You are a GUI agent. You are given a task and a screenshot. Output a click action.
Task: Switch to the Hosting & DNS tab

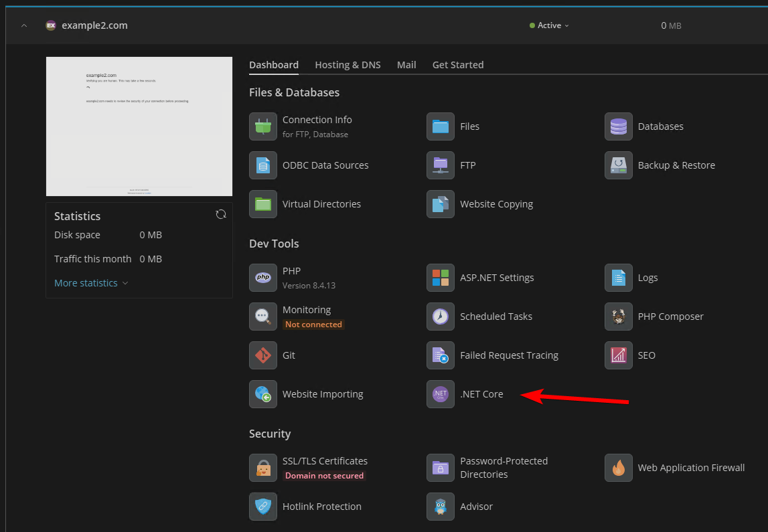pyautogui.click(x=348, y=65)
